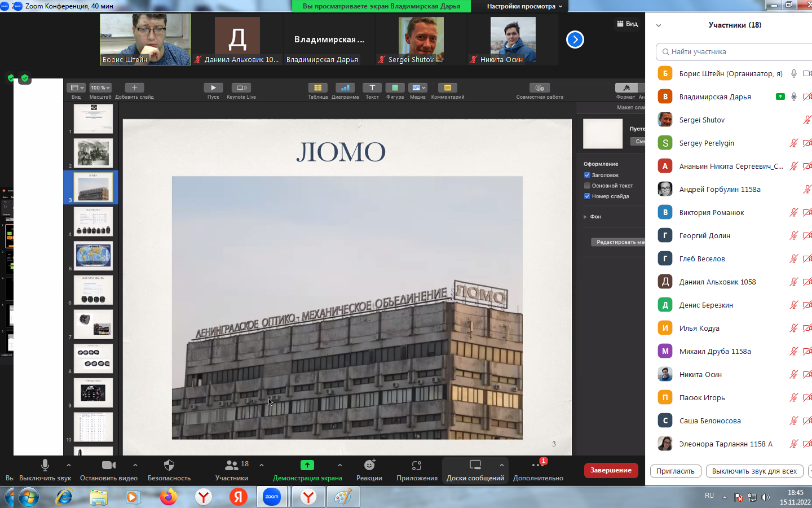Open Настройки просмотра dropdown
Viewport: 812px width, 508px height.
coord(524,6)
